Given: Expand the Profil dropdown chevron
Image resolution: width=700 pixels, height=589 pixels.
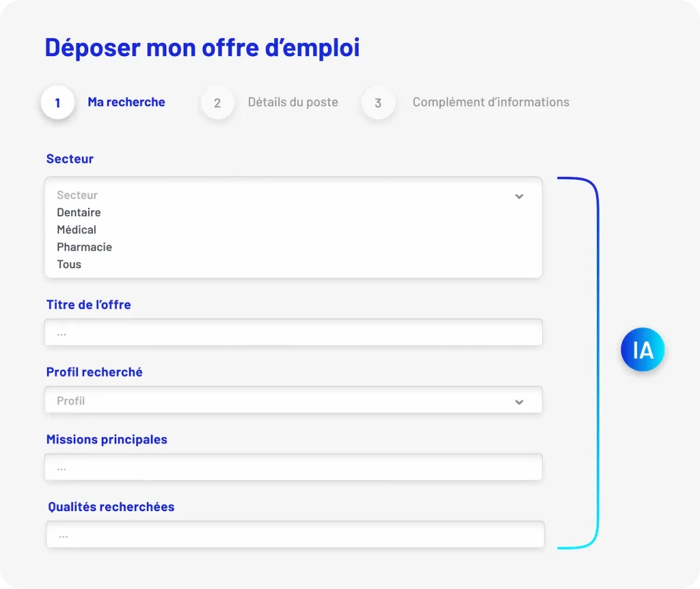Looking at the screenshot, I should tap(520, 402).
